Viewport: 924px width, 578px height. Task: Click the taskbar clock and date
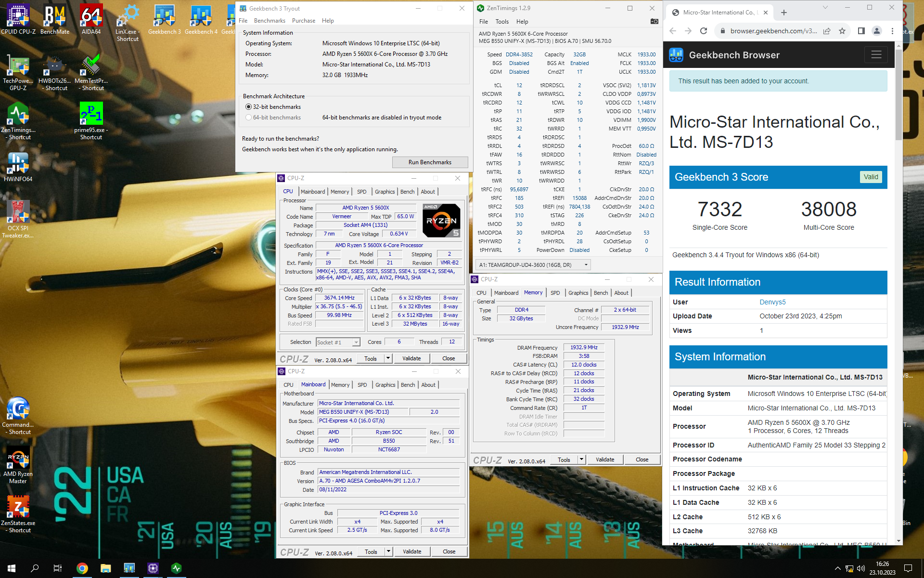[882, 568]
